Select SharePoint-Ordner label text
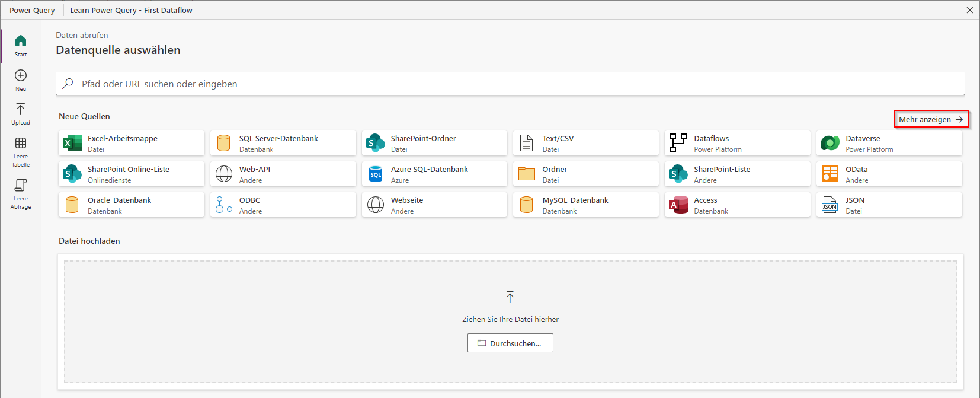Image resolution: width=980 pixels, height=398 pixels. 424,138
